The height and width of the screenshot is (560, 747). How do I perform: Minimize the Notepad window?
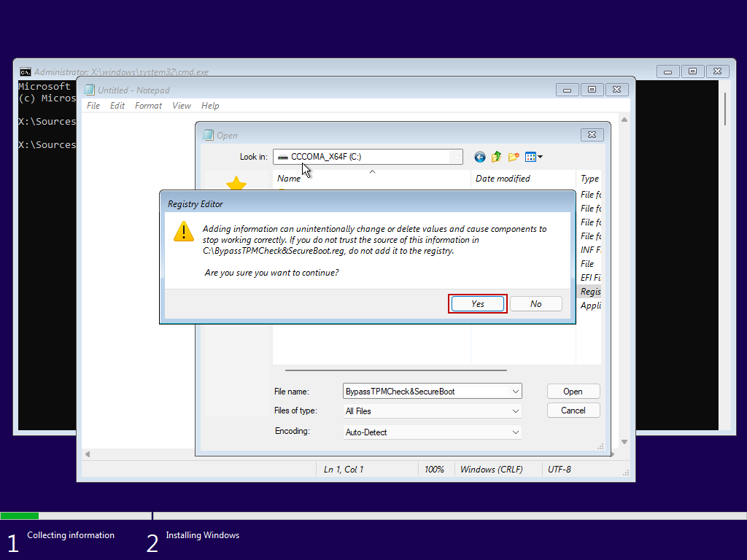tap(567, 90)
